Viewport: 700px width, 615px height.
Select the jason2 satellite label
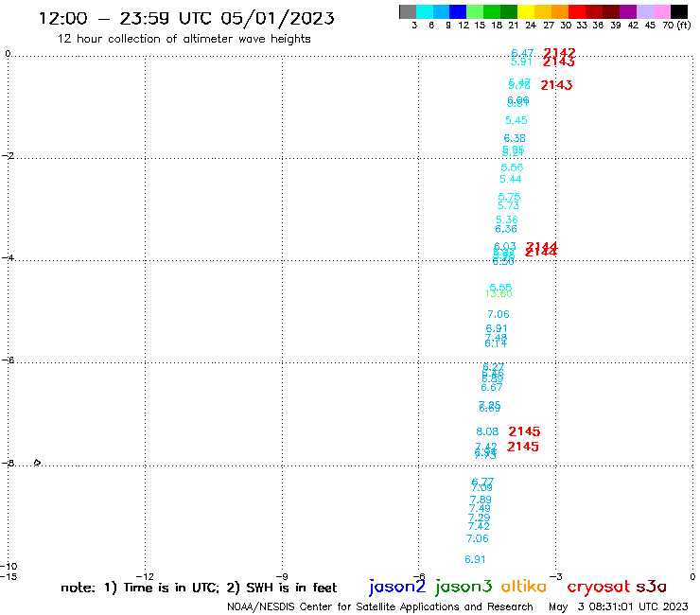[397, 587]
